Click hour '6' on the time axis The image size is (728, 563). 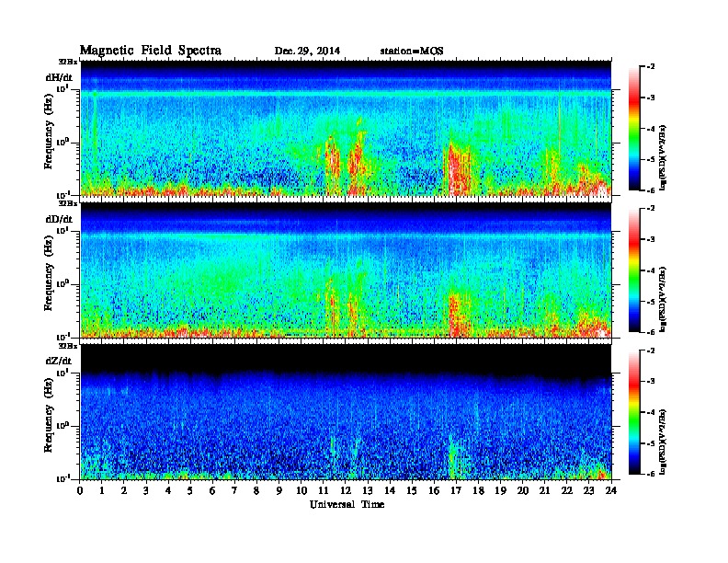coord(212,491)
